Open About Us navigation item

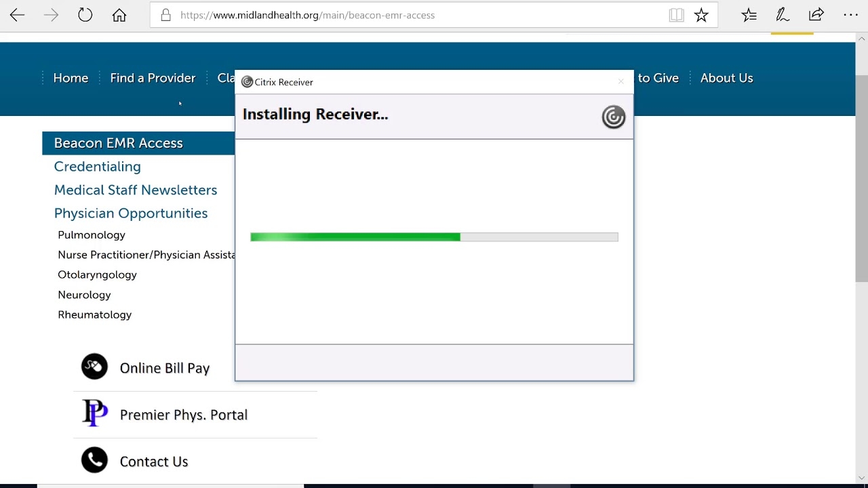click(726, 78)
